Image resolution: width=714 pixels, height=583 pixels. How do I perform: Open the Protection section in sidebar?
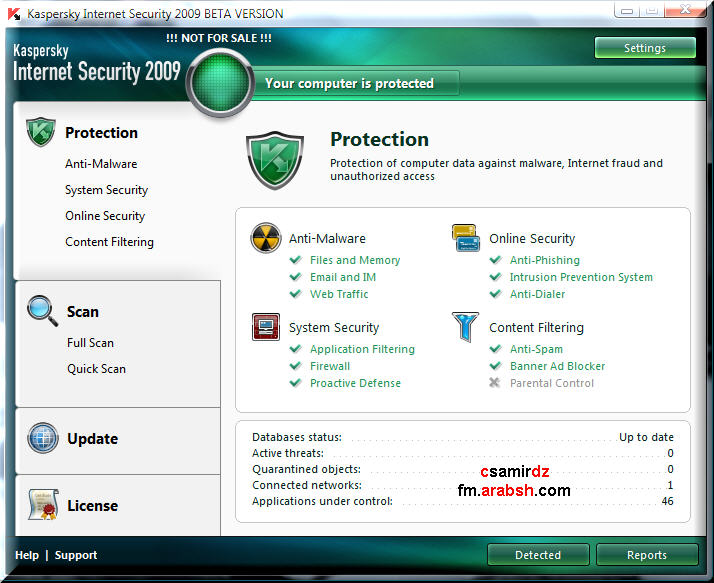(101, 133)
